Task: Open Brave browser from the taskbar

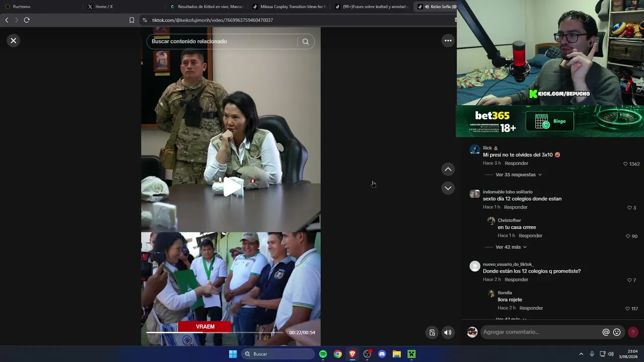Action: click(x=352, y=354)
